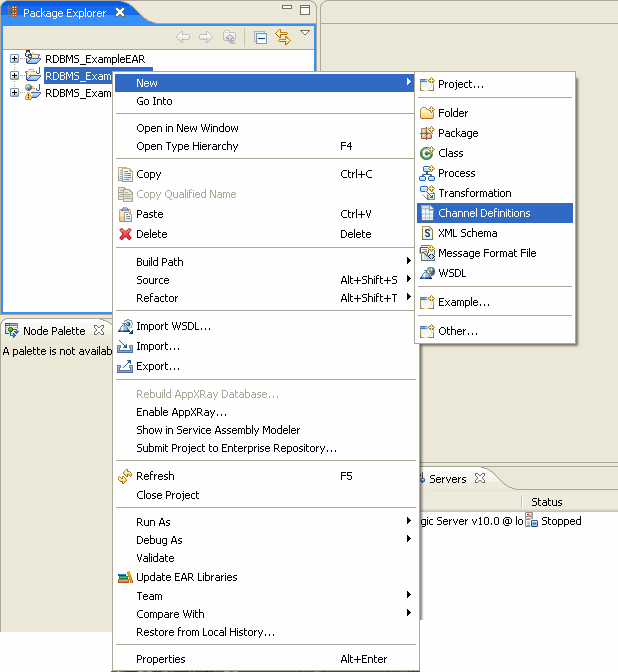The height and width of the screenshot is (672, 618).
Task: Click the Refresh arrows icon
Action: pos(125,476)
